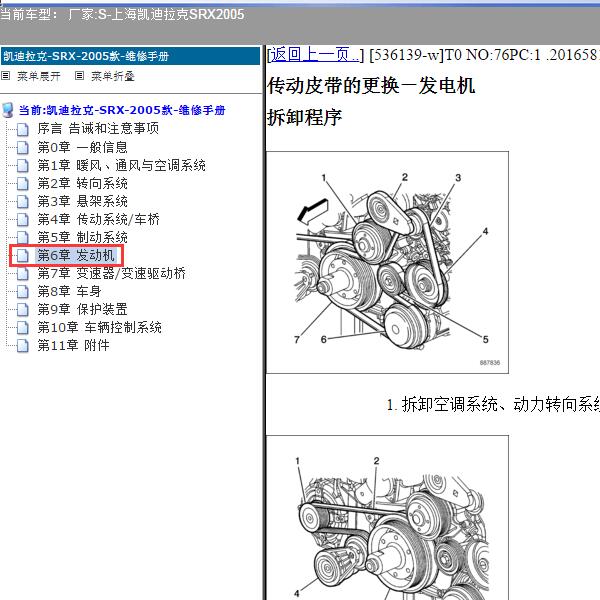Click the page icon beside 第2章 转向系统
600x600 pixels.
pyautogui.click(x=23, y=184)
